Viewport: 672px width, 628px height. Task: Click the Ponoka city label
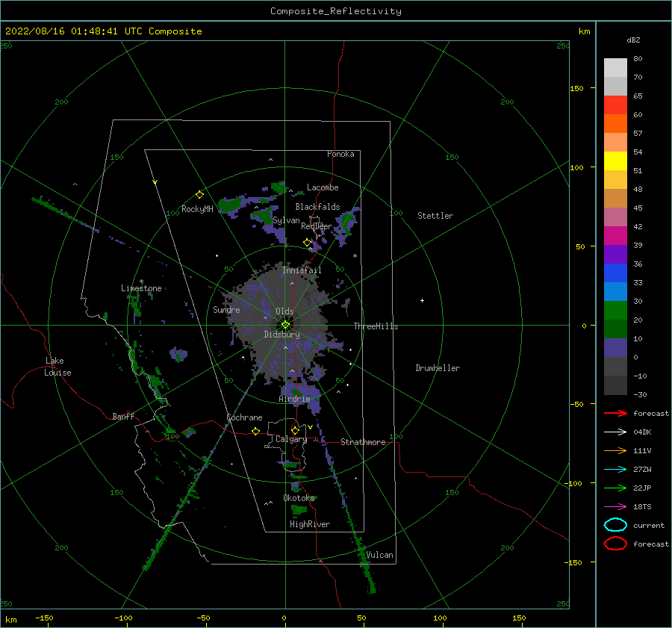340,154
